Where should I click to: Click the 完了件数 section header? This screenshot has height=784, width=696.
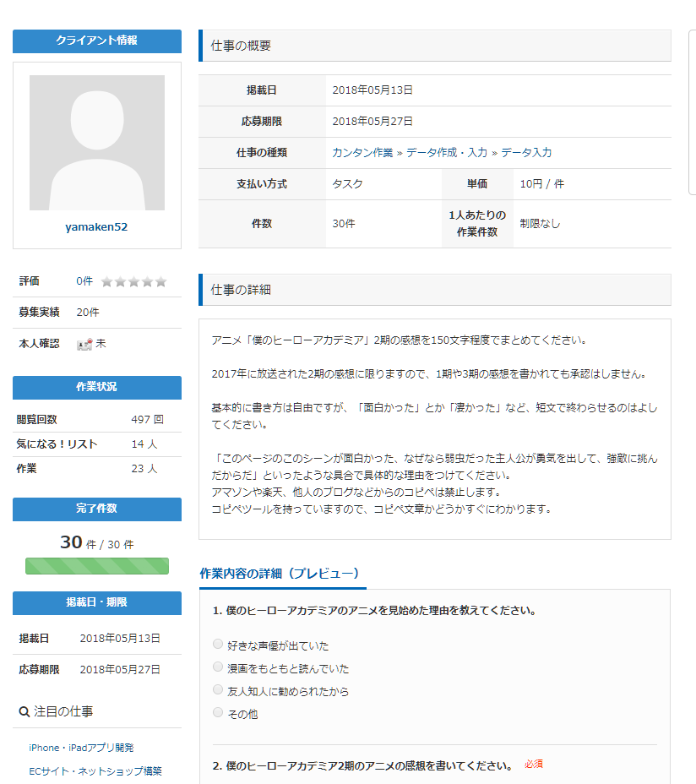coord(97,509)
